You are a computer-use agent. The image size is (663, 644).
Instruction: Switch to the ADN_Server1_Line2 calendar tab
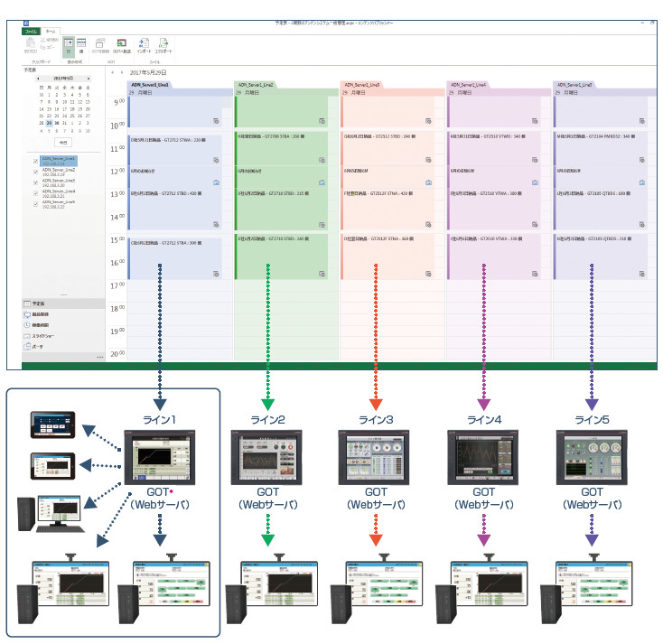point(255,84)
